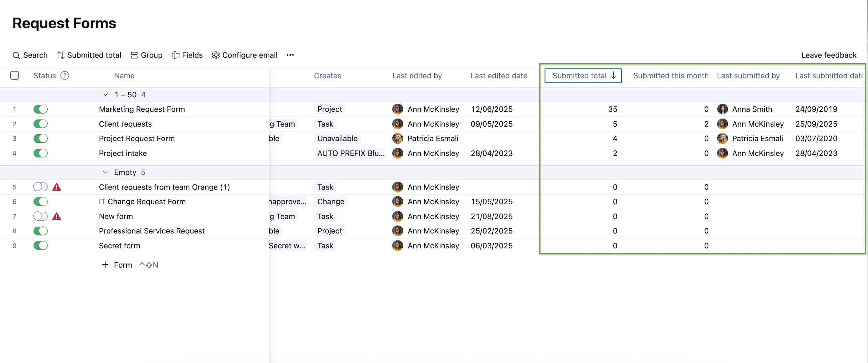The image size is (868, 363).
Task: Click the 12/06/2025 last edited date
Action: coord(492,109)
